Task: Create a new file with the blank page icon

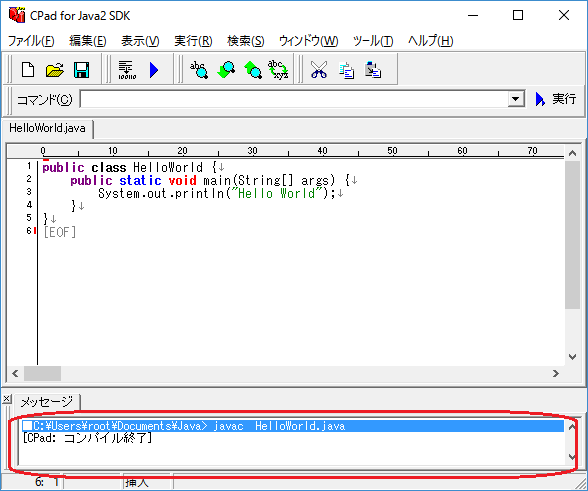Action: pyautogui.click(x=28, y=70)
